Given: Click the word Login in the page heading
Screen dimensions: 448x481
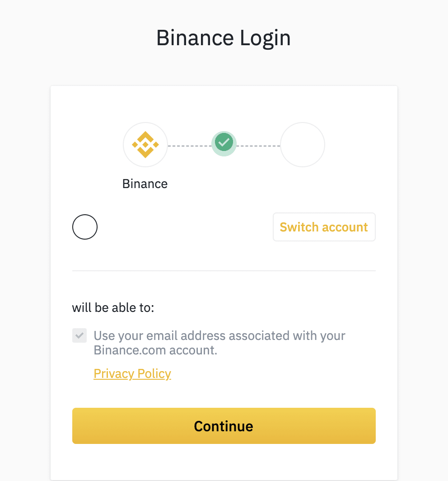Looking at the screenshot, I should tap(265, 38).
